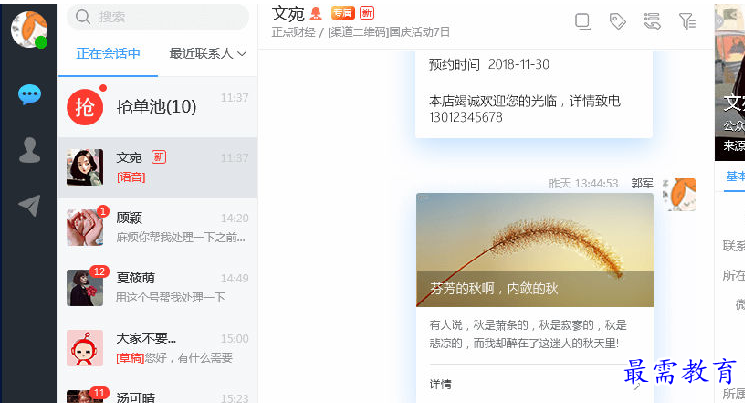Click the transfer conversation icon in the toolbar
The height and width of the screenshot is (403, 745).
click(x=652, y=21)
